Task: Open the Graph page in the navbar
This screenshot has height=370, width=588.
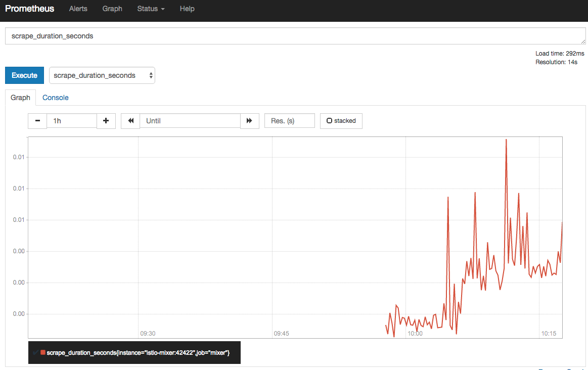Action: coord(112,9)
